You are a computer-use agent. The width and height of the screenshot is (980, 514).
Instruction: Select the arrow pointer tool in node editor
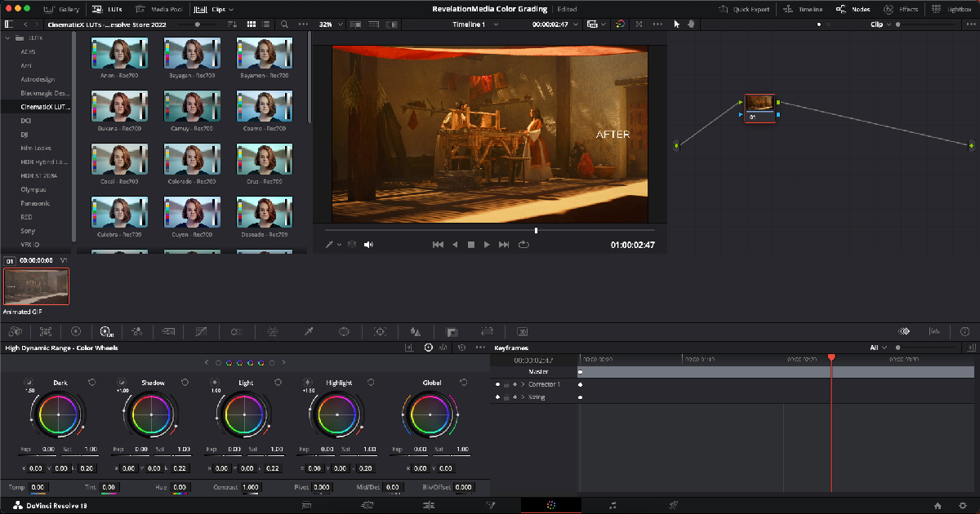pyautogui.click(x=676, y=24)
